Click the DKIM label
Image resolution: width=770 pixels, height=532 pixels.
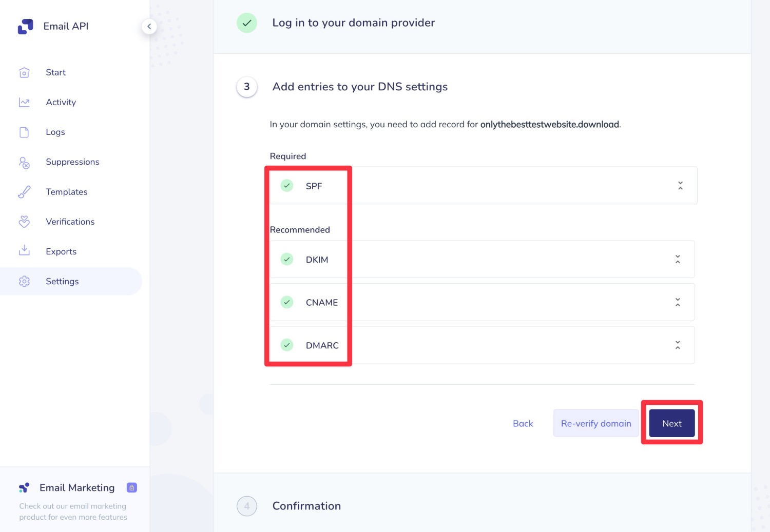(x=317, y=260)
